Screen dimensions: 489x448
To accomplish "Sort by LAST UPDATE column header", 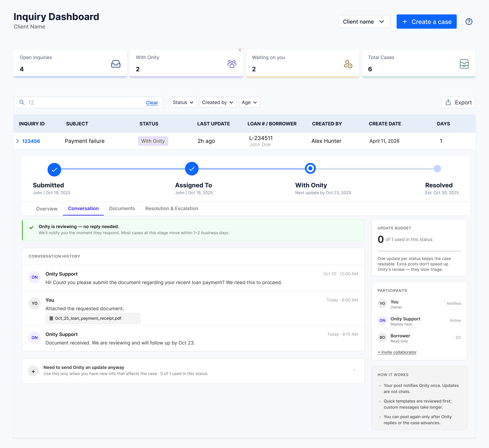I will coord(213,124).
